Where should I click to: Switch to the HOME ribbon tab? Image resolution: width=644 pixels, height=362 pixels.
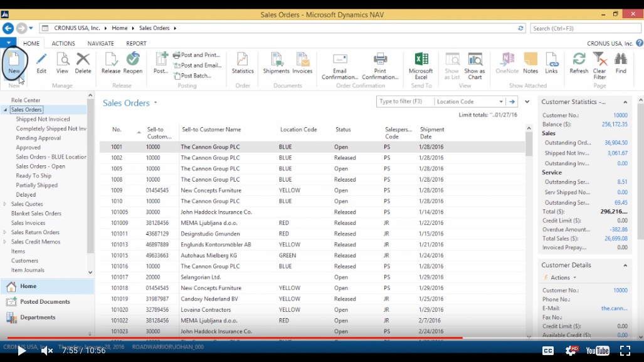click(31, 43)
